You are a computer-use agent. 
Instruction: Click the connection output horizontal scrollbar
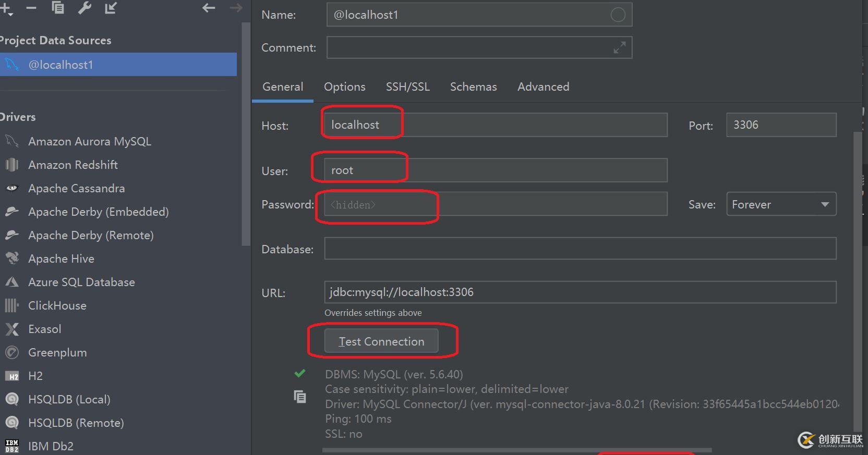point(517,450)
